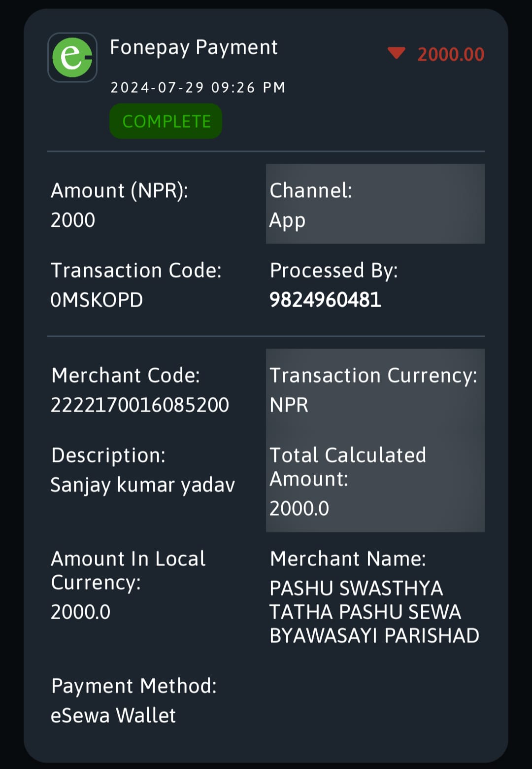The image size is (532, 769).
Task: Click description Sanjay kumar yadav
Action: (x=143, y=485)
